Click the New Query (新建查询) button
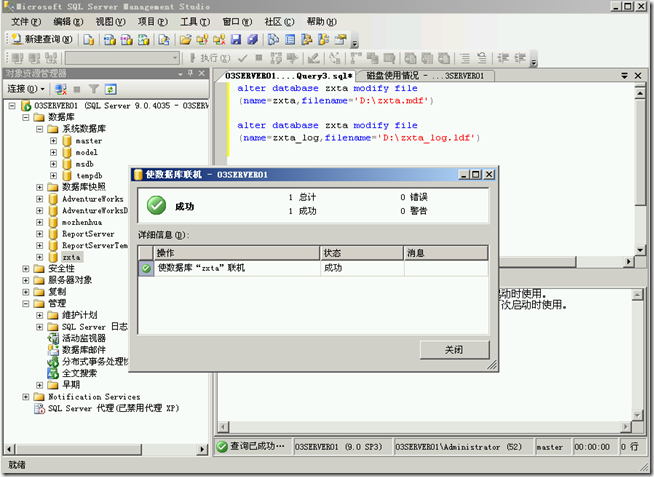Image resolution: width=654 pixels, height=477 pixels. coord(41,39)
